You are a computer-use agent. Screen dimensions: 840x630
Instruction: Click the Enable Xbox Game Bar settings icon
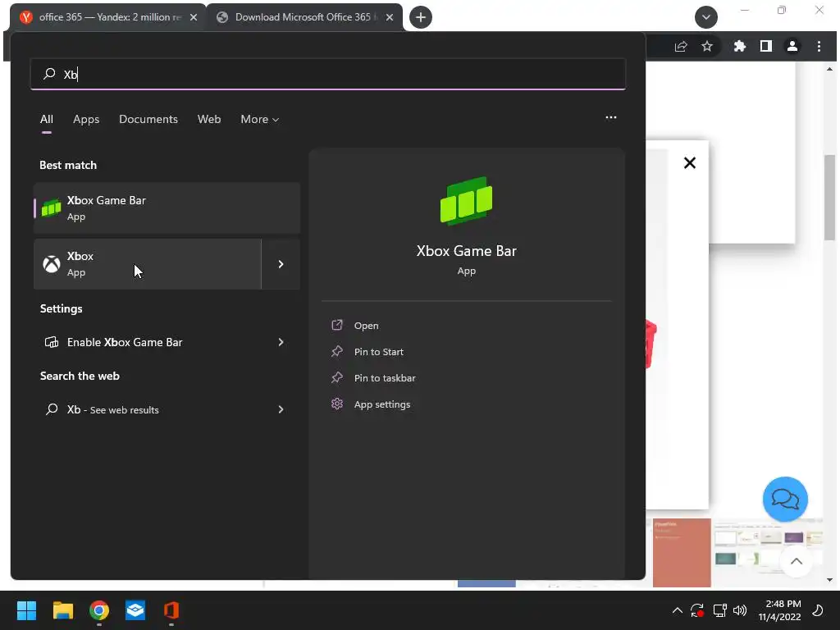[x=52, y=342]
